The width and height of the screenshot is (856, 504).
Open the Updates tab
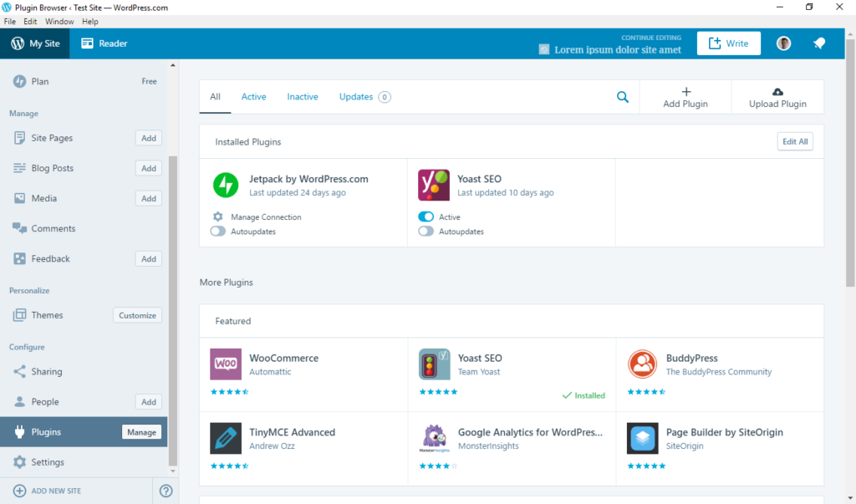click(354, 97)
